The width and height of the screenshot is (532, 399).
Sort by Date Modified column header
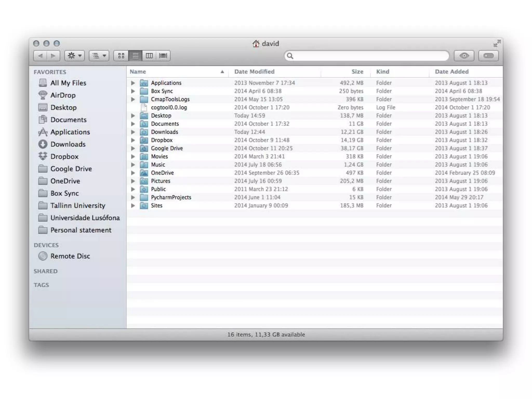coord(254,72)
